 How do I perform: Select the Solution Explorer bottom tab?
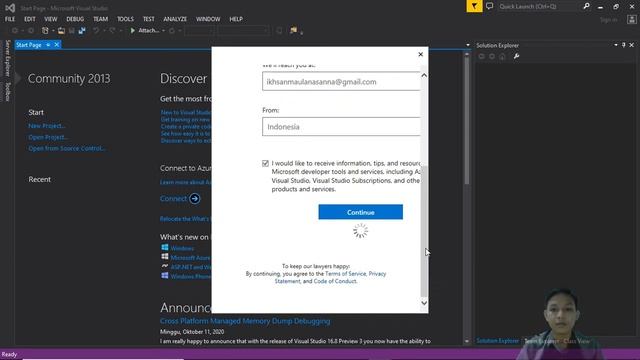point(498,341)
